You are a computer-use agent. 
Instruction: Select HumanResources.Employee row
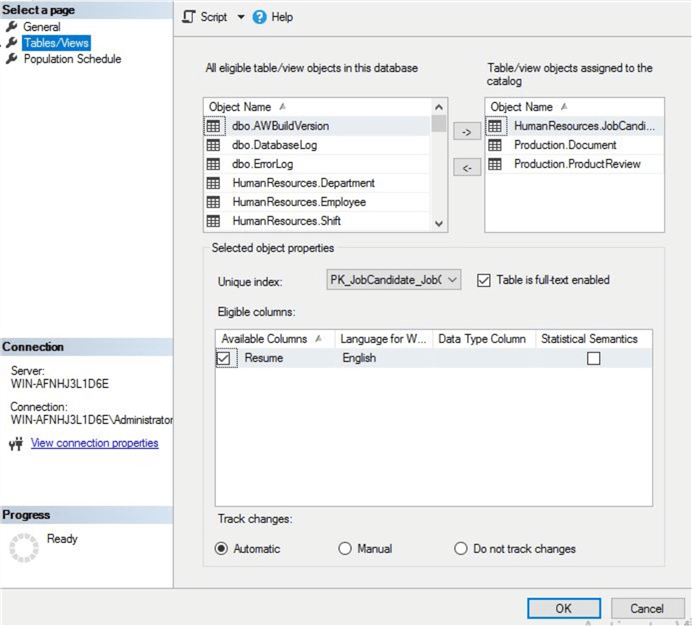316,202
